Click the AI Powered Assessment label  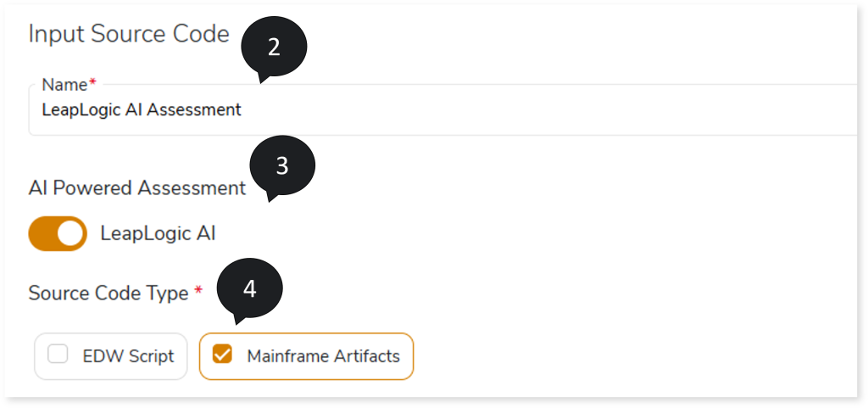point(137,187)
